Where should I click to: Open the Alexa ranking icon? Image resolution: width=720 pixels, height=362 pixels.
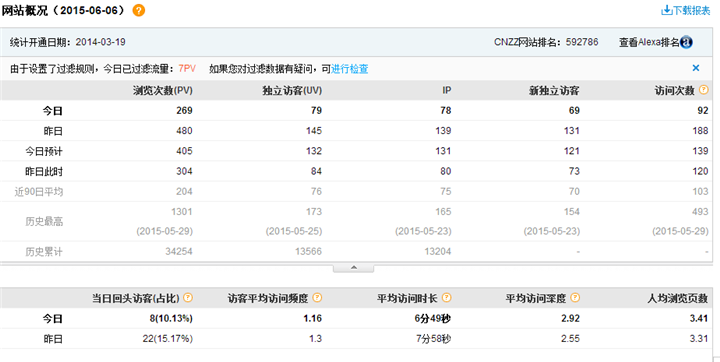coord(686,42)
